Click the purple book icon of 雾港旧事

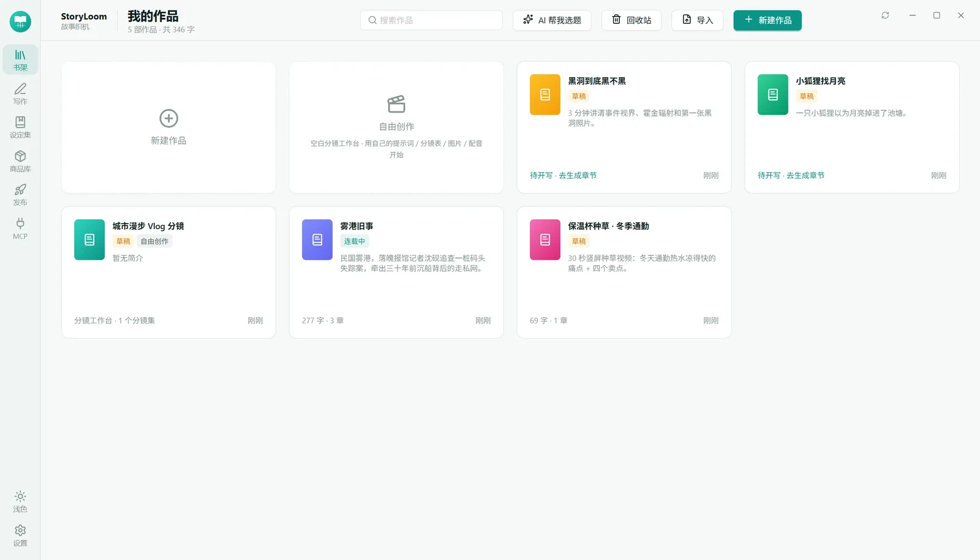[x=317, y=240]
